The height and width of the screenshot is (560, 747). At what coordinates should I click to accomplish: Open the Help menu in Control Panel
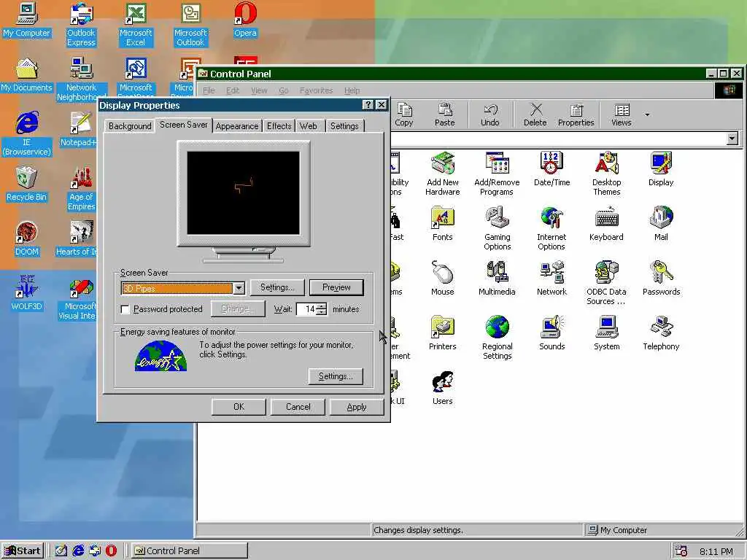352,90
